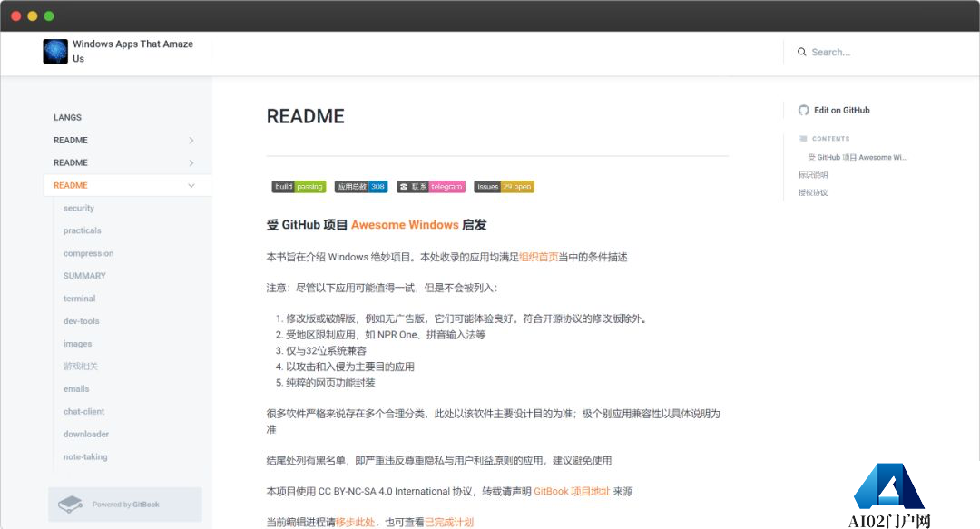The height and width of the screenshot is (529, 980).
Task: Expand the topmost README sidebar chevron
Action: point(191,140)
